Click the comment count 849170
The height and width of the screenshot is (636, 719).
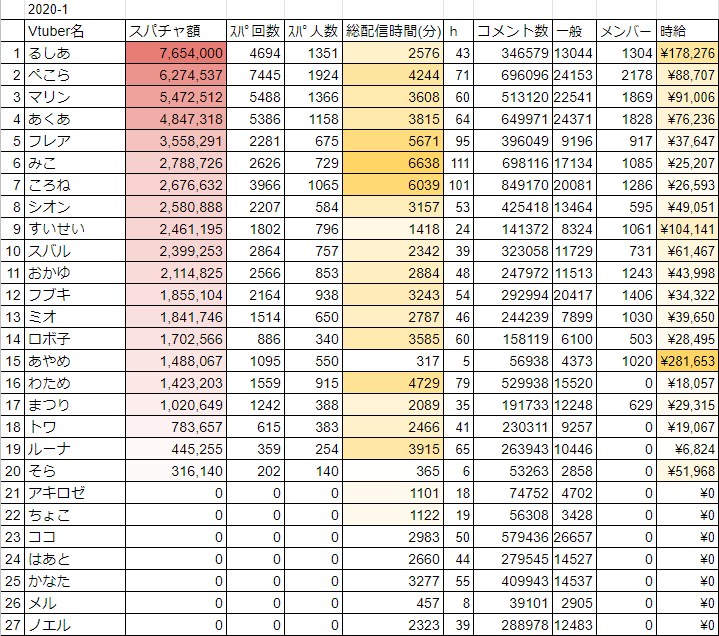pyautogui.click(x=512, y=184)
